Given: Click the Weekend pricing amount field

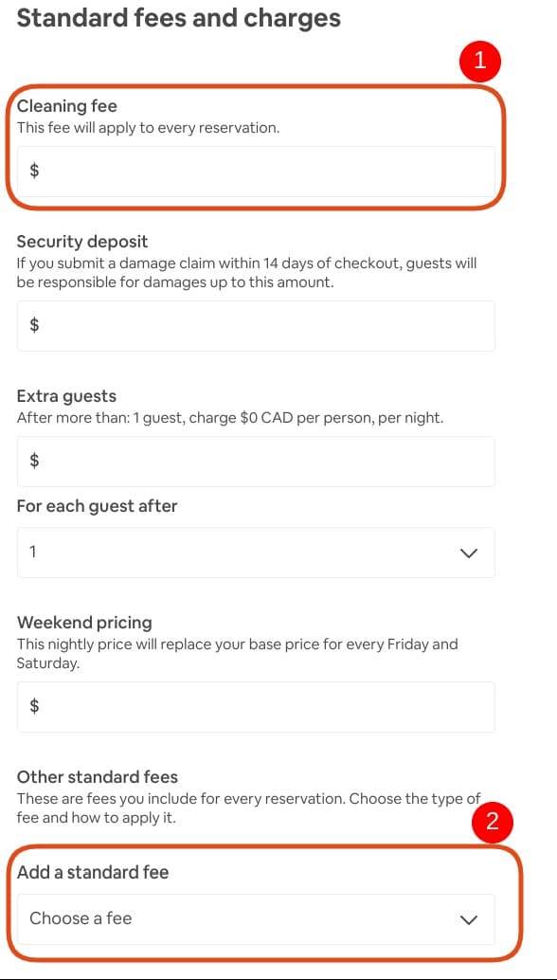Looking at the screenshot, I should [256, 707].
